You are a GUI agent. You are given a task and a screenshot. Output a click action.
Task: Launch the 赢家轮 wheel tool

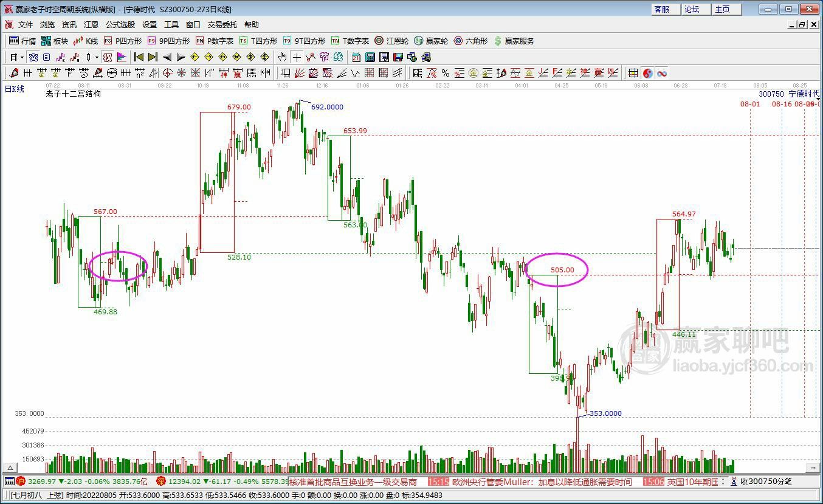tap(431, 41)
